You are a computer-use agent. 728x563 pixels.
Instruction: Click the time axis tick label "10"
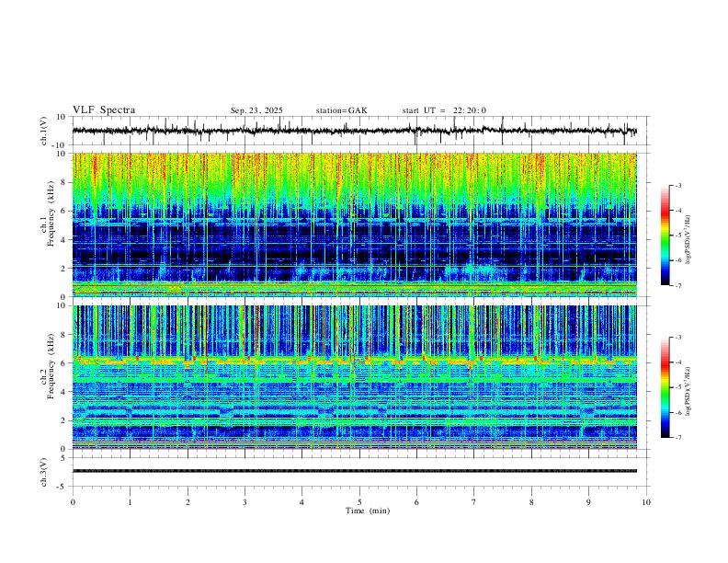(x=646, y=502)
